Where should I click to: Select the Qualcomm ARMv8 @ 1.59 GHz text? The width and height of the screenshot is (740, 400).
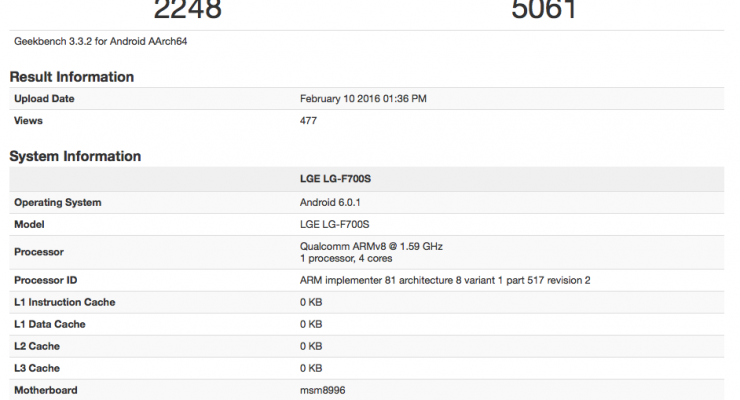tap(369, 246)
